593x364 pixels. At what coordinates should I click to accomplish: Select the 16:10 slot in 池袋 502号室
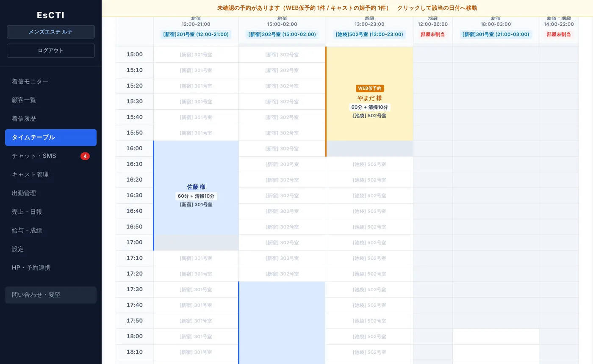pyautogui.click(x=369, y=164)
